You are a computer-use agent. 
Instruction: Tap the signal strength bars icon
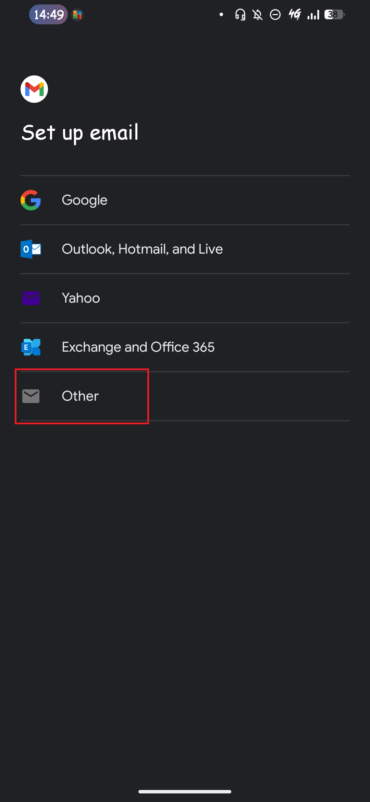[313, 15]
